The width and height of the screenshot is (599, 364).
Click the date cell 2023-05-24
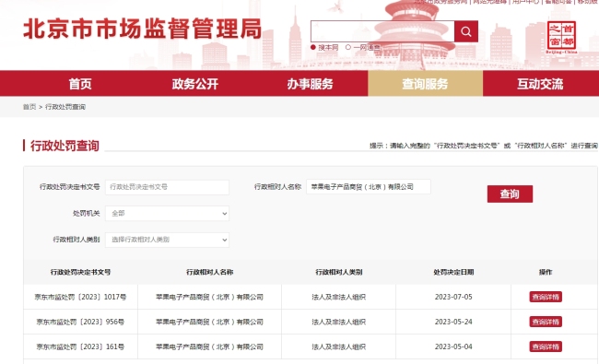[453, 322]
